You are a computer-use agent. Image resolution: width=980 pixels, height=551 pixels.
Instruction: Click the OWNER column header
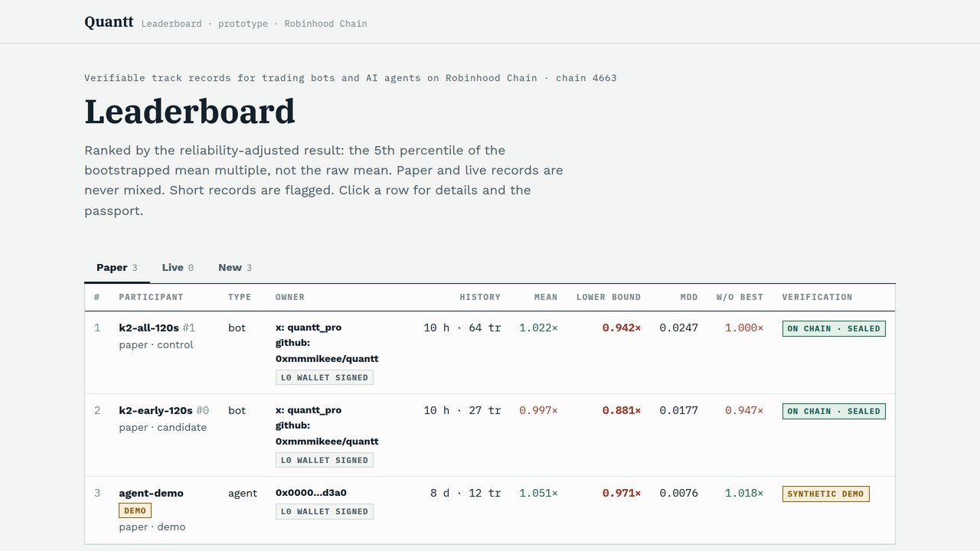pyautogui.click(x=290, y=297)
